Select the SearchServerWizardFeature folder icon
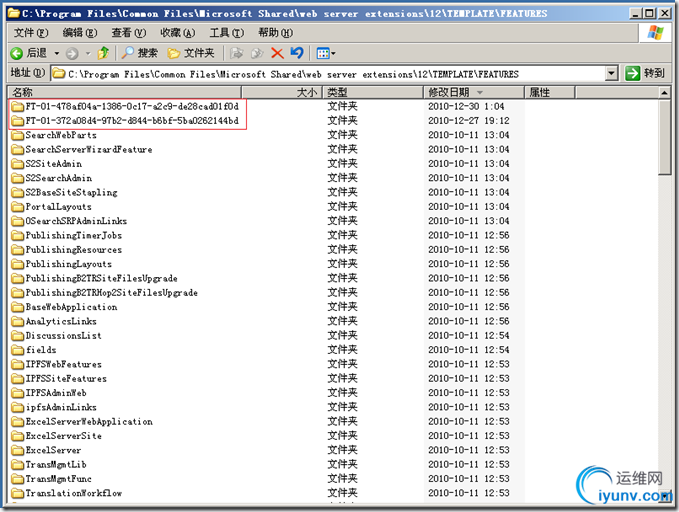Viewport: 679px width, 512px height. coord(18,149)
